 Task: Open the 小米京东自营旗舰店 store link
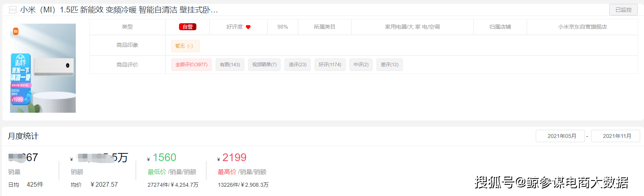tap(582, 27)
